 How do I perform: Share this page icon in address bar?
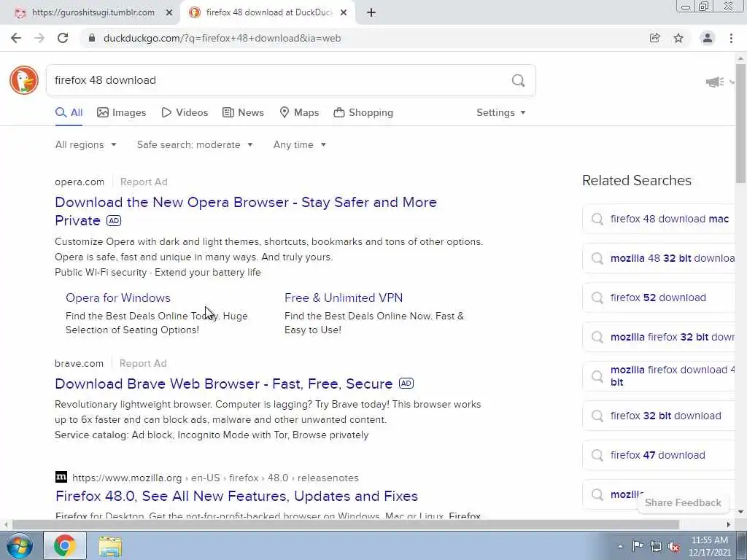click(655, 38)
